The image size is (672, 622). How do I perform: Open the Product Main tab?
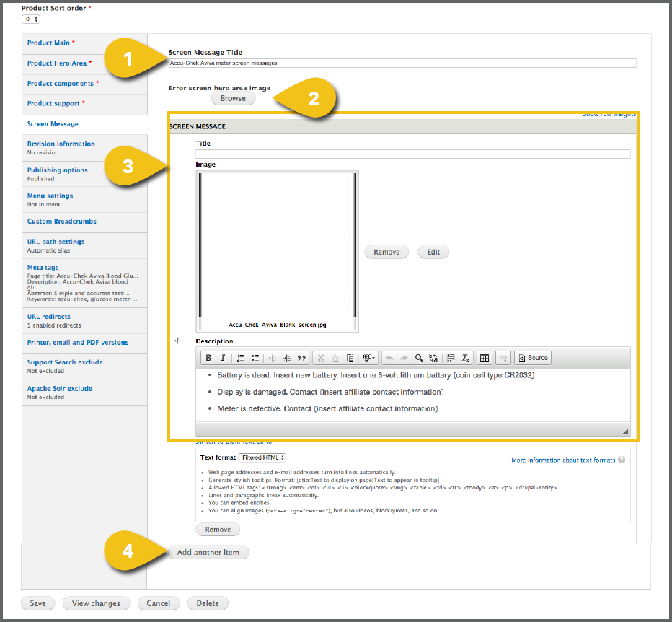[84, 43]
